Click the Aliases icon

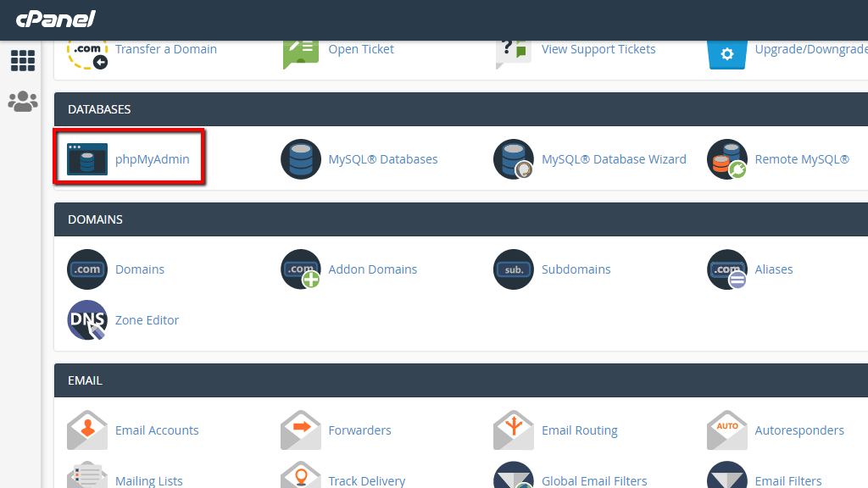pyautogui.click(x=726, y=269)
